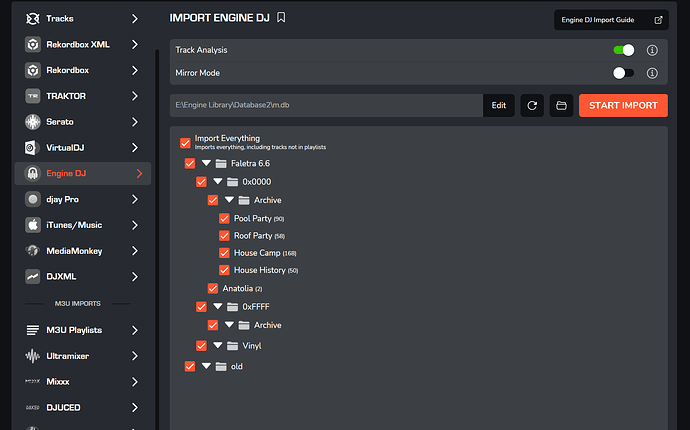Image resolution: width=690 pixels, height=430 pixels.
Task: Collapse the Archive folder under 0xFFFF
Action: click(229, 325)
